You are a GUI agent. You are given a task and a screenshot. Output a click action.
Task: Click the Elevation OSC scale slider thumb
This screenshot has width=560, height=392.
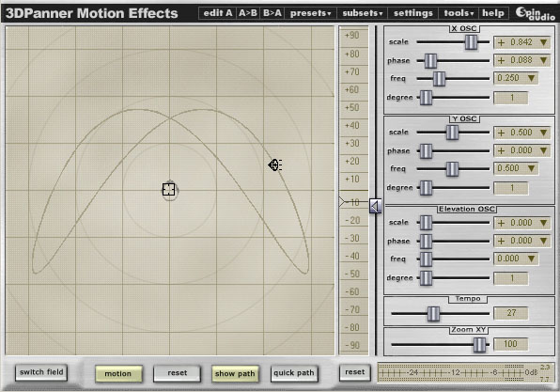point(426,223)
